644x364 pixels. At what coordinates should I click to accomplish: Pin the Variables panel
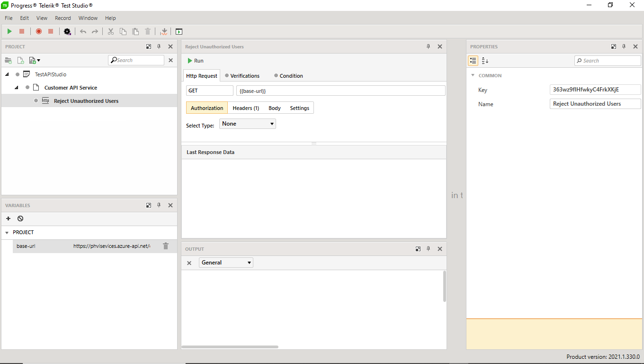click(159, 205)
